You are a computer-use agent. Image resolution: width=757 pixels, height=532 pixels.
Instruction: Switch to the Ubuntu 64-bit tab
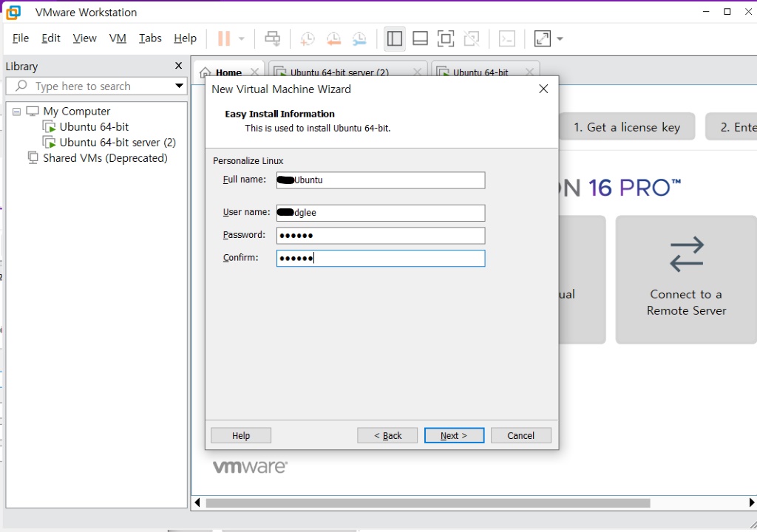(481, 72)
